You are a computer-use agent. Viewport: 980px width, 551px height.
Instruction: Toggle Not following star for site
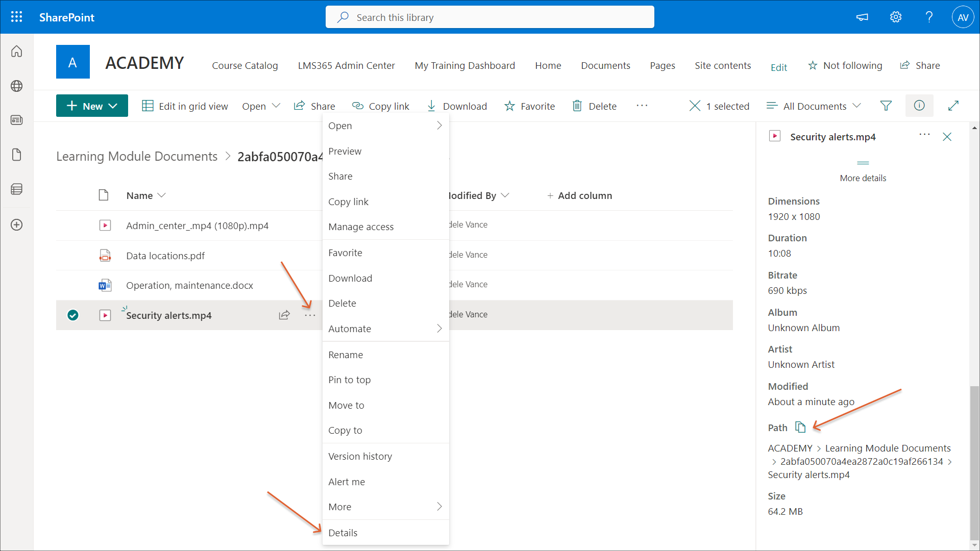[845, 65]
